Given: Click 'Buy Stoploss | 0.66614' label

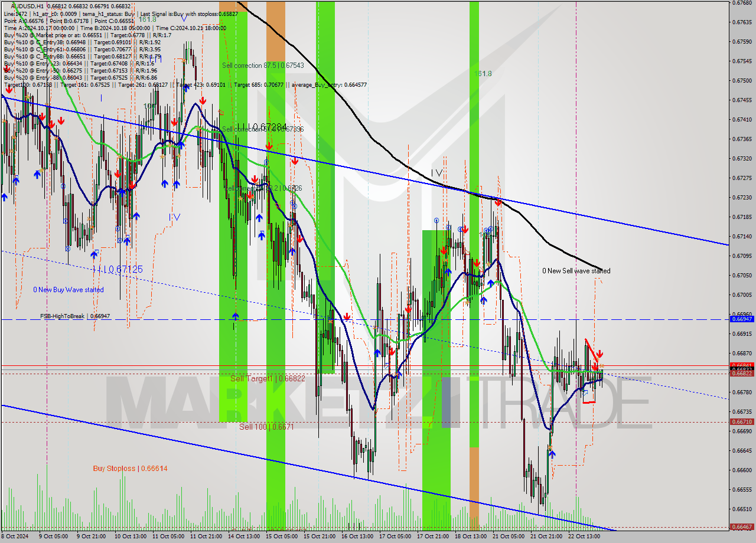Looking at the screenshot, I should pyautogui.click(x=130, y=469).
